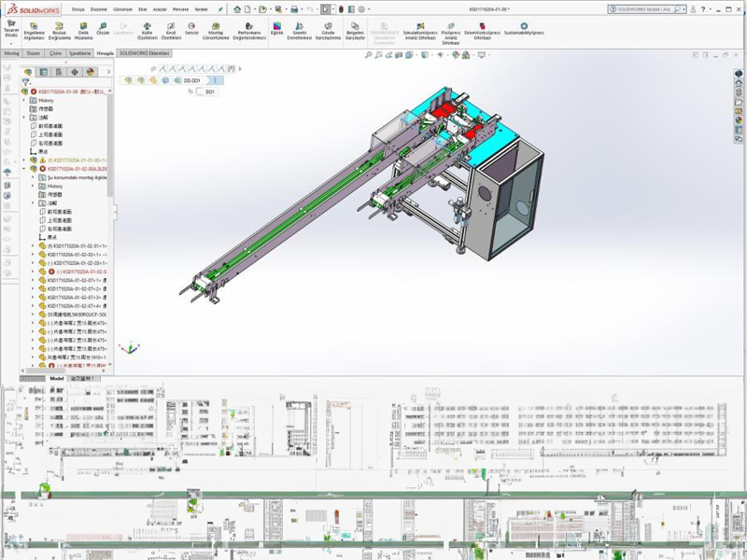Open Sustainability Xpress tool
The image size is (747, 560).
click(x=524, y=25)
